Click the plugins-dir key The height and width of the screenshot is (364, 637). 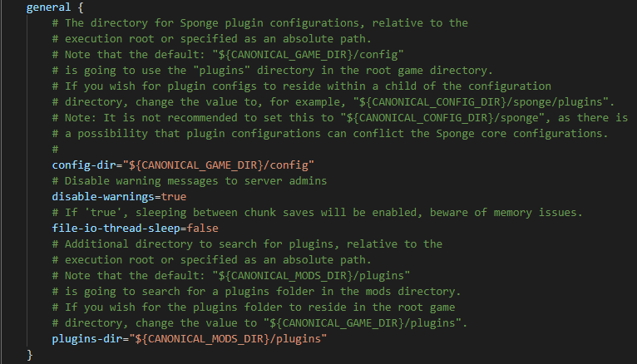86,339
